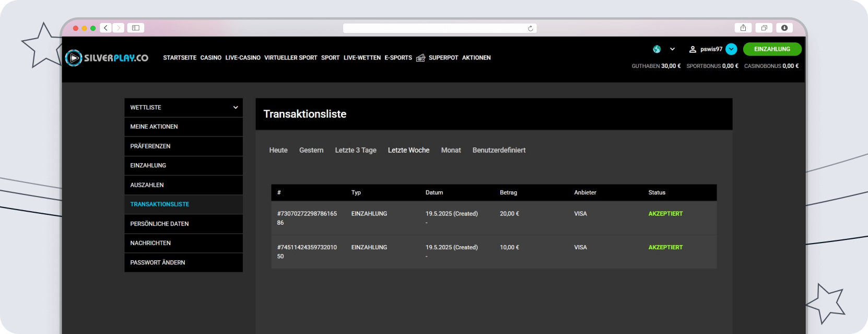Go forward with browser forward arrow
The height and width of the screenshot is (334, 868).
119,28
